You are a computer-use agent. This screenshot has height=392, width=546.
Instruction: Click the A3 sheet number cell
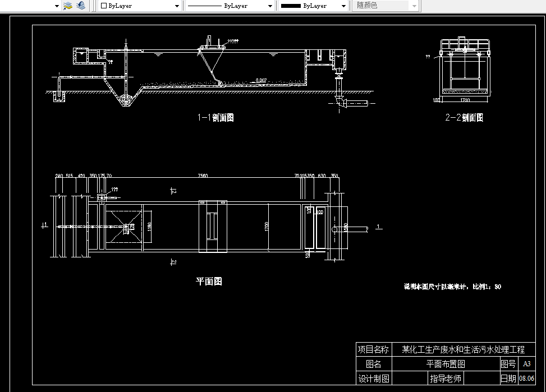click(x=527, y=364)
